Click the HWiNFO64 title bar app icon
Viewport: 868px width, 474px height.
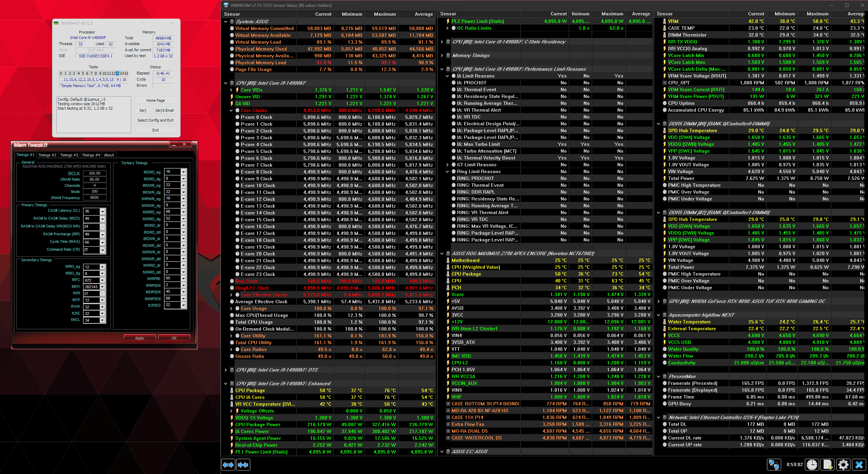226,5
